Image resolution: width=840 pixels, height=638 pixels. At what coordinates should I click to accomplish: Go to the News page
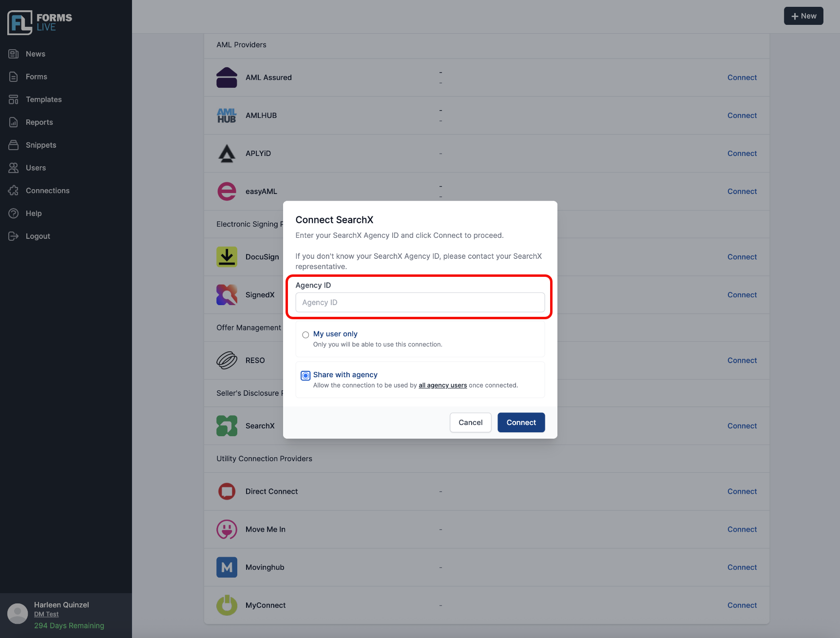[36, 54]
